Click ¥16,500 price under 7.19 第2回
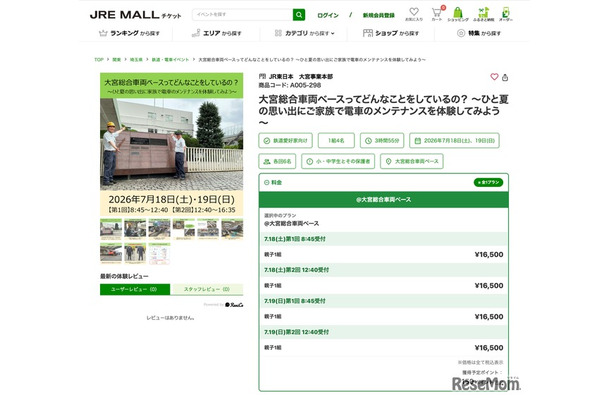 [x=489, y=348]
